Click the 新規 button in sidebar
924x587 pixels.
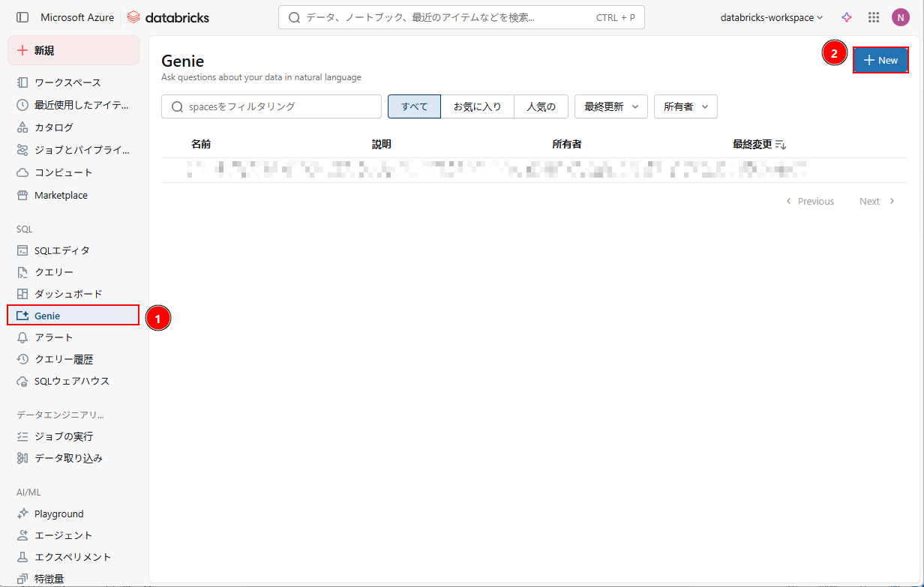pyautogui.click(x=73, y=50)
